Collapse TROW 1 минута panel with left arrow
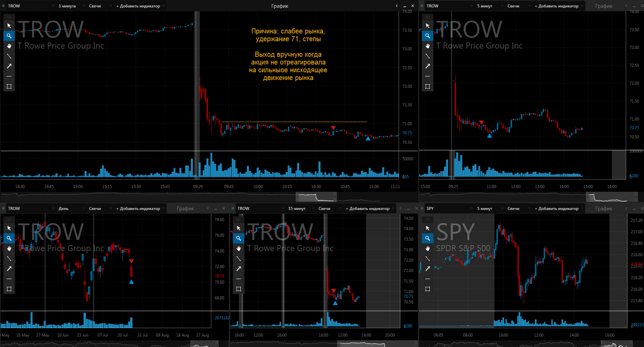 [397, 6]
